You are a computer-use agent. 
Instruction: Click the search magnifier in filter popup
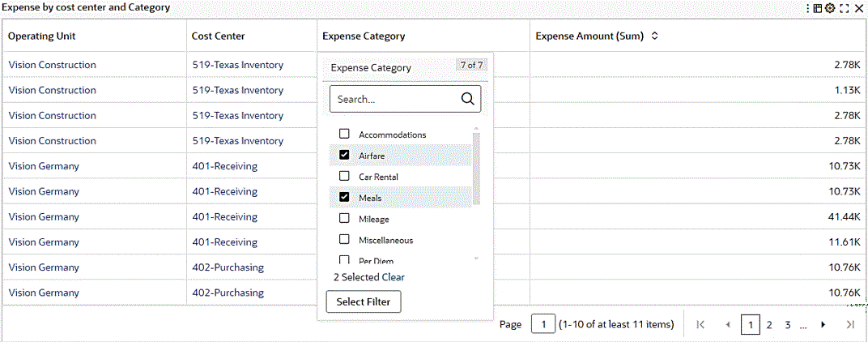[x=467, y=99]
